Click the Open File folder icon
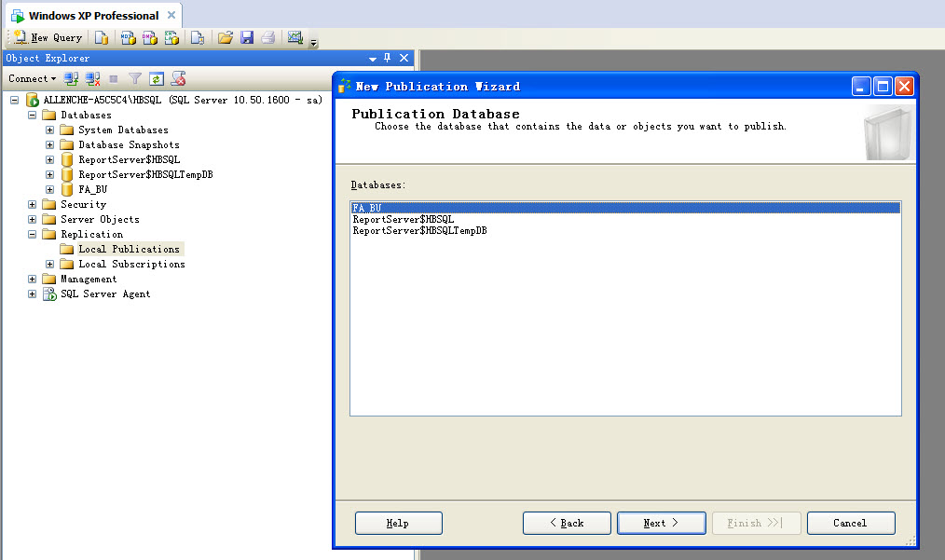 click(x=226, y=37)
